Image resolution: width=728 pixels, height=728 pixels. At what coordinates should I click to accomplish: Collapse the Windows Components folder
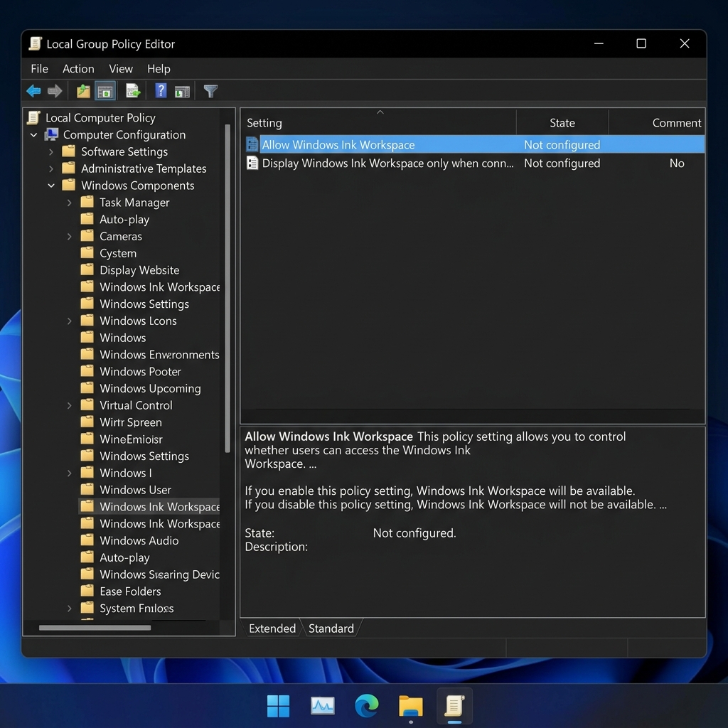click(x=51, y=186)
